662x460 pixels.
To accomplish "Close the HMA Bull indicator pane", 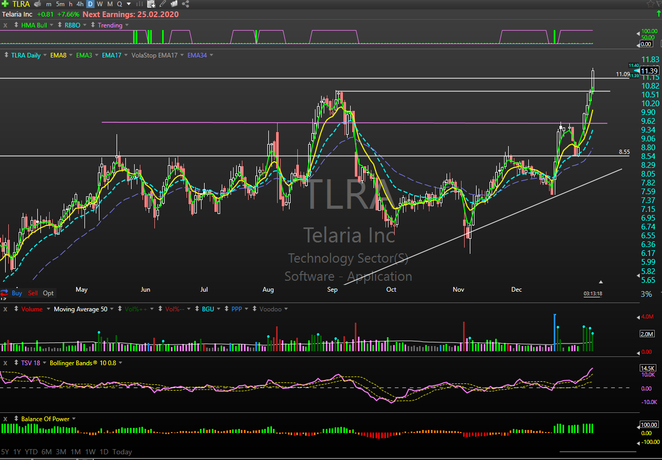I will [5, 25].
